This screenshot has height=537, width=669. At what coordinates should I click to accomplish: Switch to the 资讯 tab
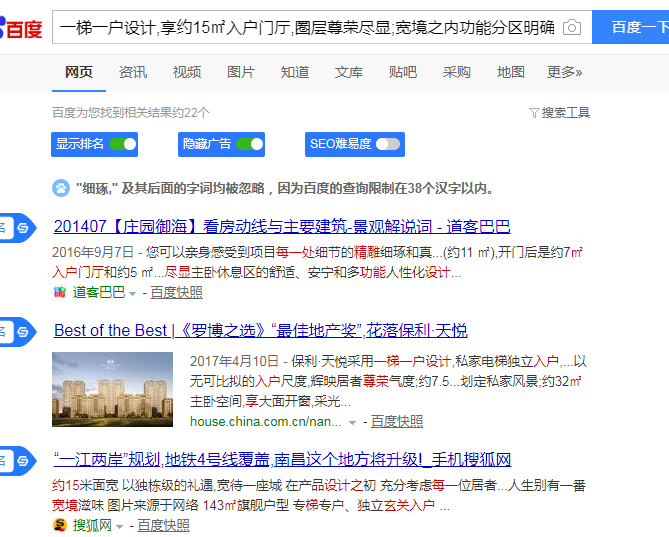[133, 72]
